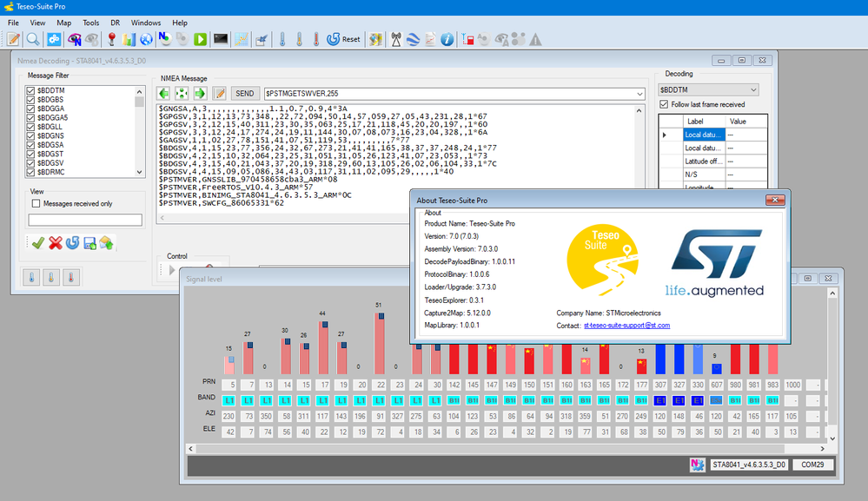
Task: Click the green checkmark select-all filter icon
Action: (38, 243)
